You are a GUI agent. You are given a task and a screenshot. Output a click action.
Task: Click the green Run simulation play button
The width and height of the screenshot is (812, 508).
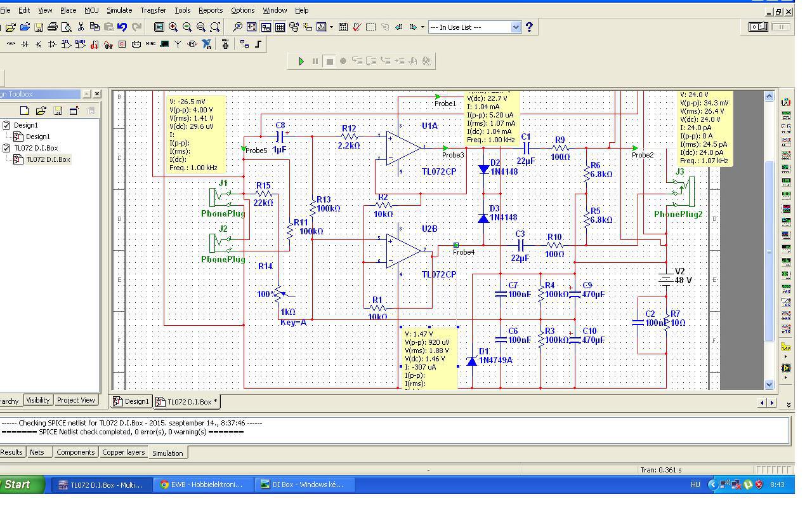(301, 62)
